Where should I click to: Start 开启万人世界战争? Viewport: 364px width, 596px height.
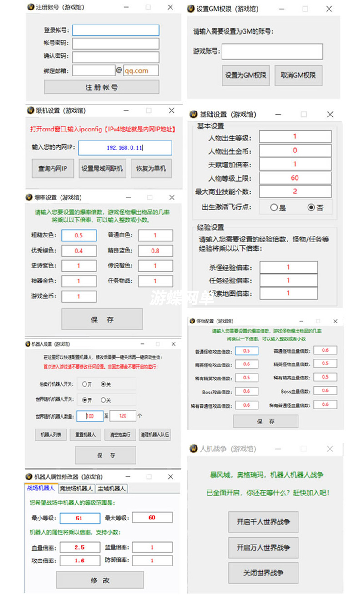(263, 547)
